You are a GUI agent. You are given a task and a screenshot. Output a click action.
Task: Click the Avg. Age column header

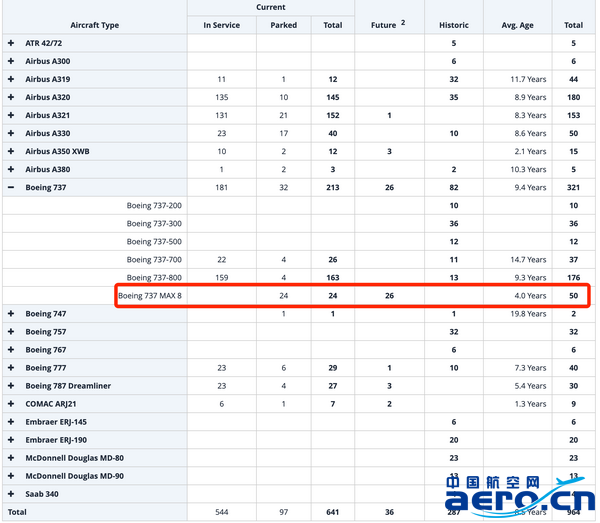pyautogui.click(x=517, y=25)
